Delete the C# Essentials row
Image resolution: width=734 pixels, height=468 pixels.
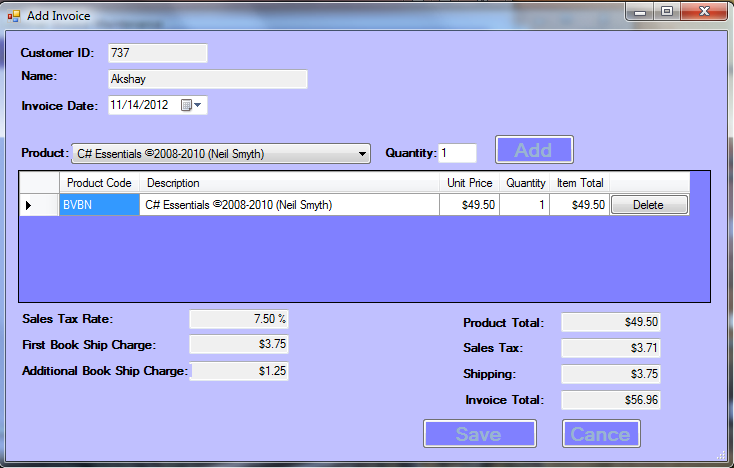648,205
